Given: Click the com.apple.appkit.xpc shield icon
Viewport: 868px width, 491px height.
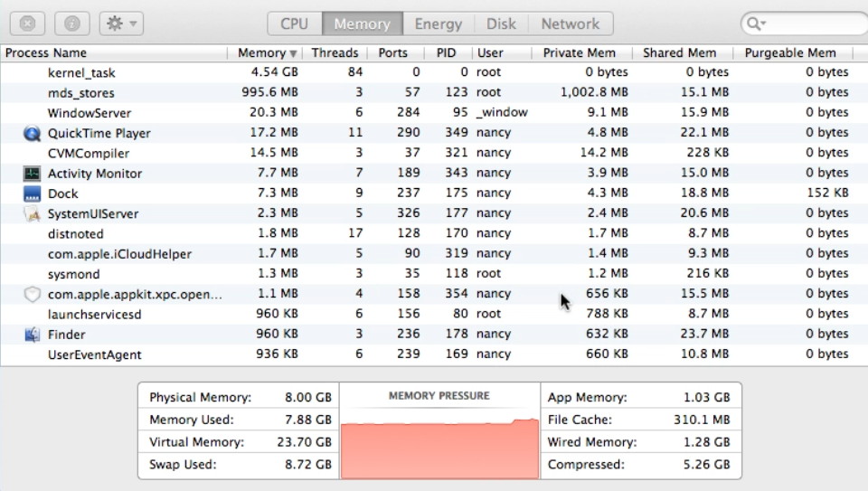Looking at the screenshot, I should (33, 294).
